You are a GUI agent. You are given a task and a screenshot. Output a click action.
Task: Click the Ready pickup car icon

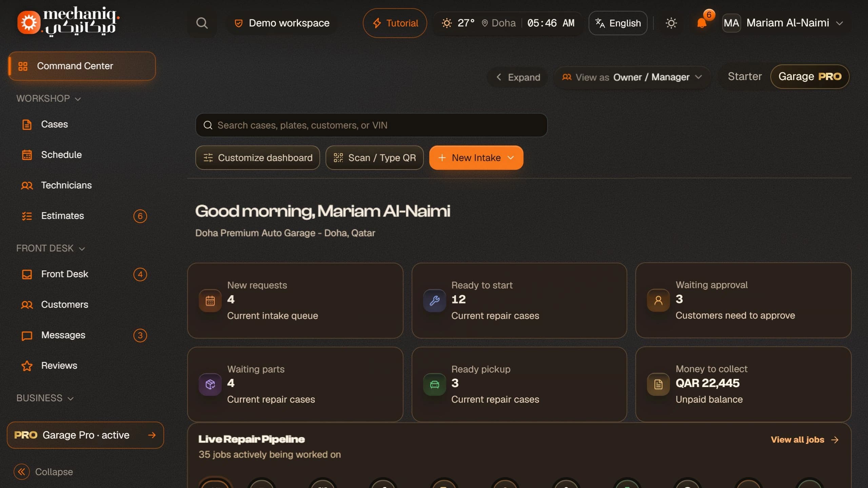pyautogui.click(x=435, y=384)
